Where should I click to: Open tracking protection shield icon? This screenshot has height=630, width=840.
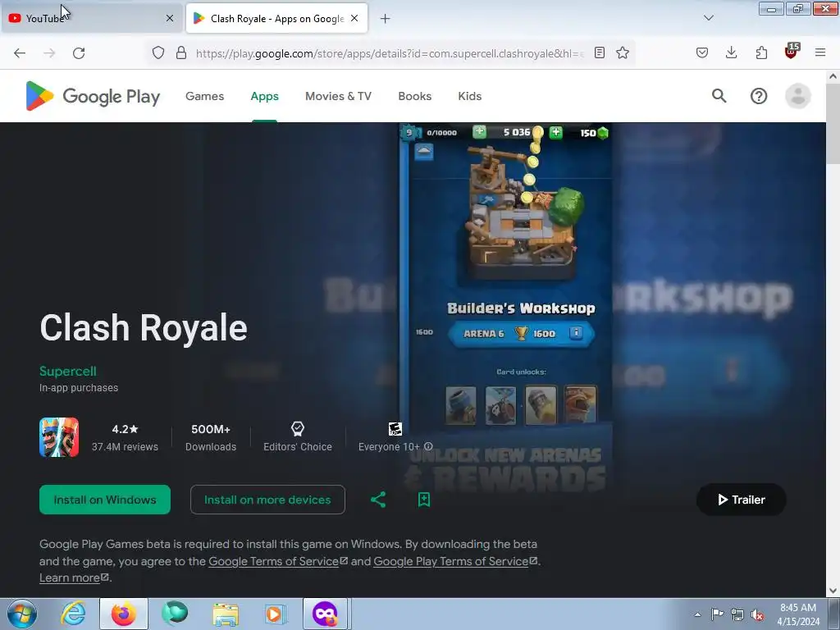(158, 52)
